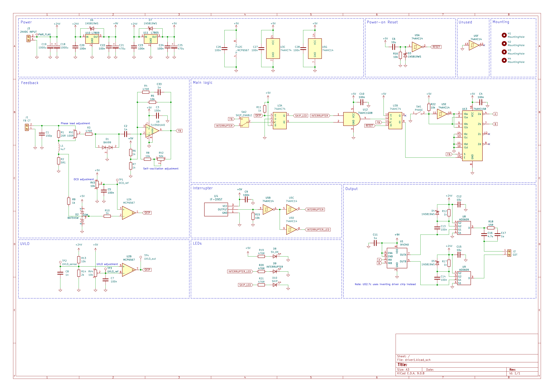Select the U1 IX4340 gate driver symbol
Screen dimensions: 554x392
[397, 258]
